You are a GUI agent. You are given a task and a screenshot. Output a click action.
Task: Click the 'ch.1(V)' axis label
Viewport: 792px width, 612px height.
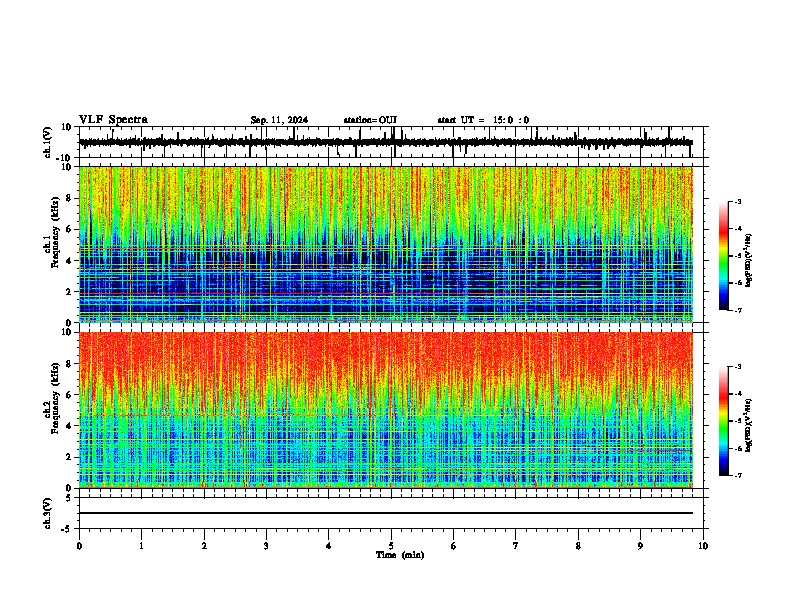[48, 142]
